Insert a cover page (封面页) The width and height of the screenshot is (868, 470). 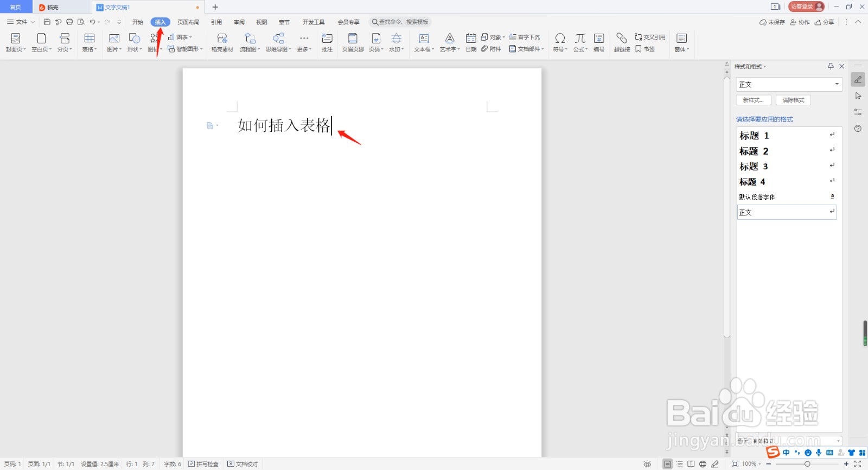16,42
